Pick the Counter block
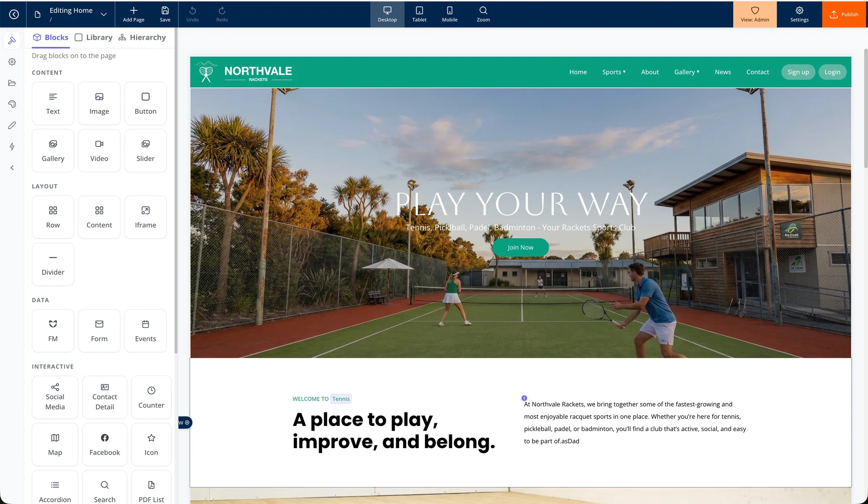Viewport: 868px width, 504px height. pyautogui.click(x=151, y=397)
